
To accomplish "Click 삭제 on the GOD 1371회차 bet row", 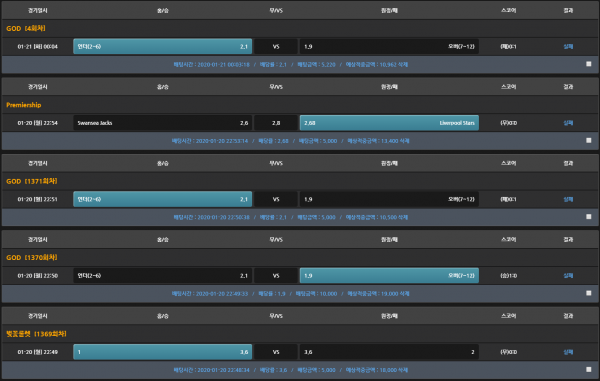I will pos(404,217).
